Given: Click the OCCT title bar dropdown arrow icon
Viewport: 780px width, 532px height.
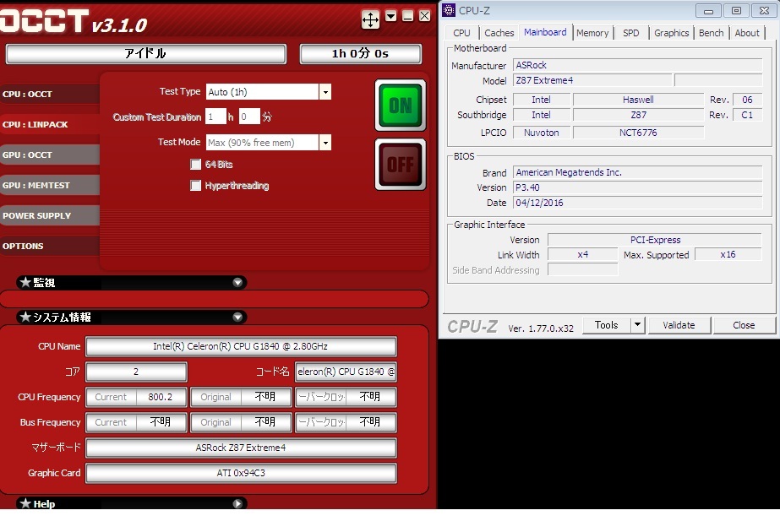Looking at the screenshot, I should coord(390,16).
